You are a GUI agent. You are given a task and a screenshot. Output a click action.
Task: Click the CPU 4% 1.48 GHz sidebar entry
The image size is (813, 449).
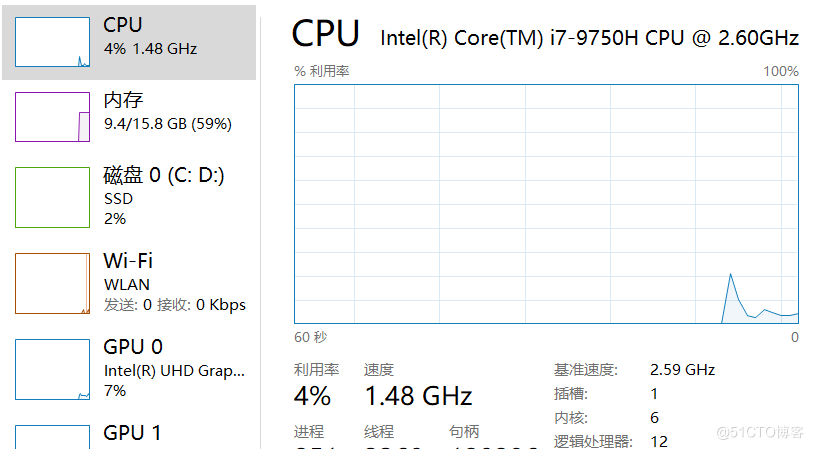tap(129, 43)
